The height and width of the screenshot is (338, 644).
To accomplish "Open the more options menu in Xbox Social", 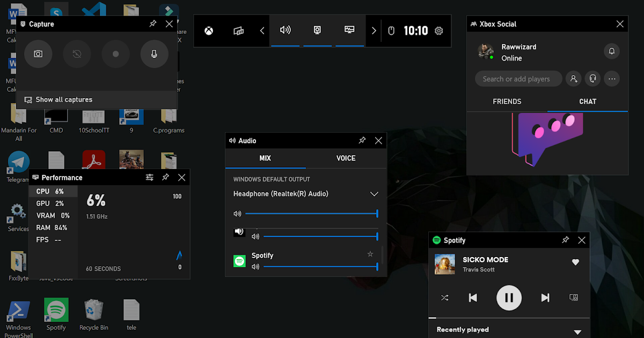I will coord(611,78).
